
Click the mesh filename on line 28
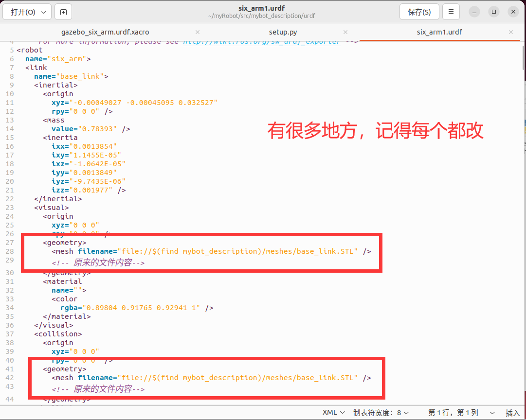211,251
